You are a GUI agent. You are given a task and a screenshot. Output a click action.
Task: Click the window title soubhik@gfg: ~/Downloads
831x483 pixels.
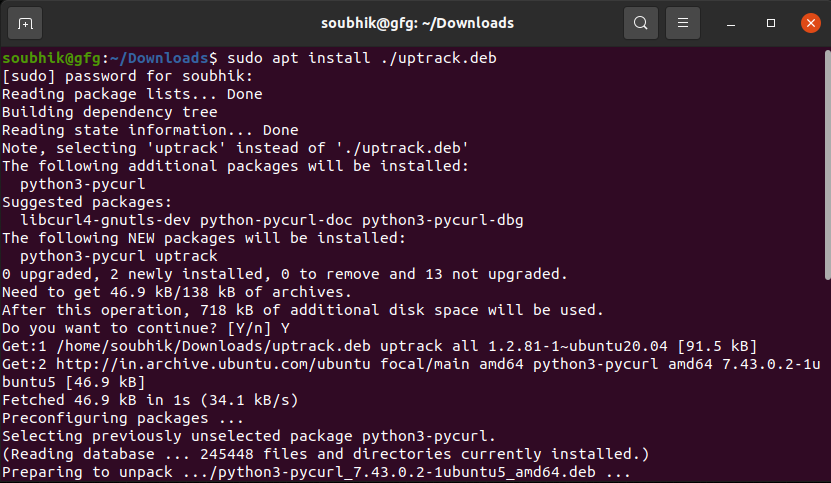[x=417, y=22]
